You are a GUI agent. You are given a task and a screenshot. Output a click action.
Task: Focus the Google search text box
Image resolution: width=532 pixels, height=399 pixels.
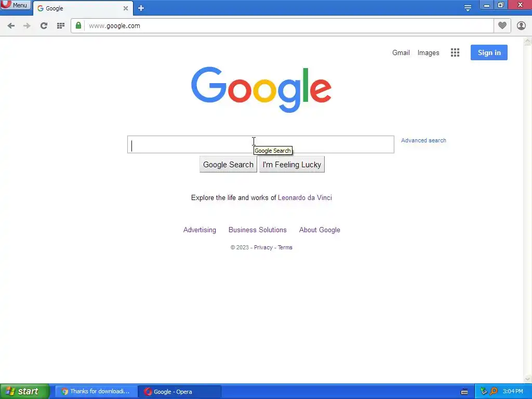261,144
